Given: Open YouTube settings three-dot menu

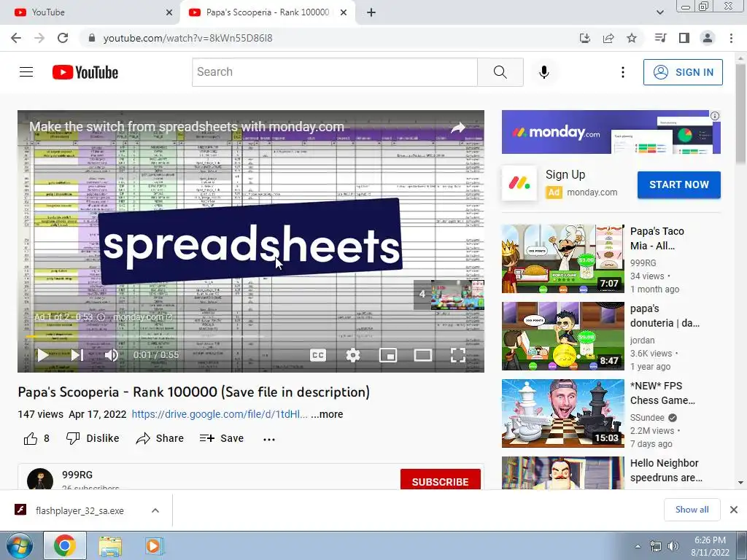Looking at the screenshot, I should click(623, 72).
